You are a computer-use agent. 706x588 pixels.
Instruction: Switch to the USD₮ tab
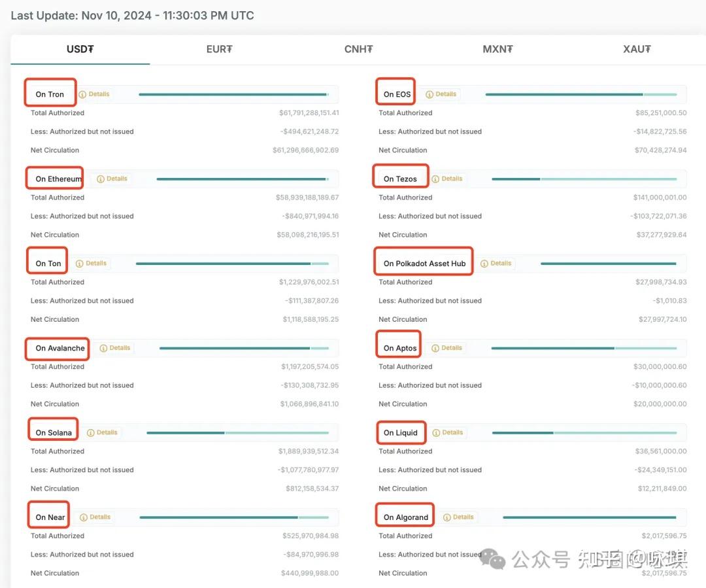coord(80,49)
